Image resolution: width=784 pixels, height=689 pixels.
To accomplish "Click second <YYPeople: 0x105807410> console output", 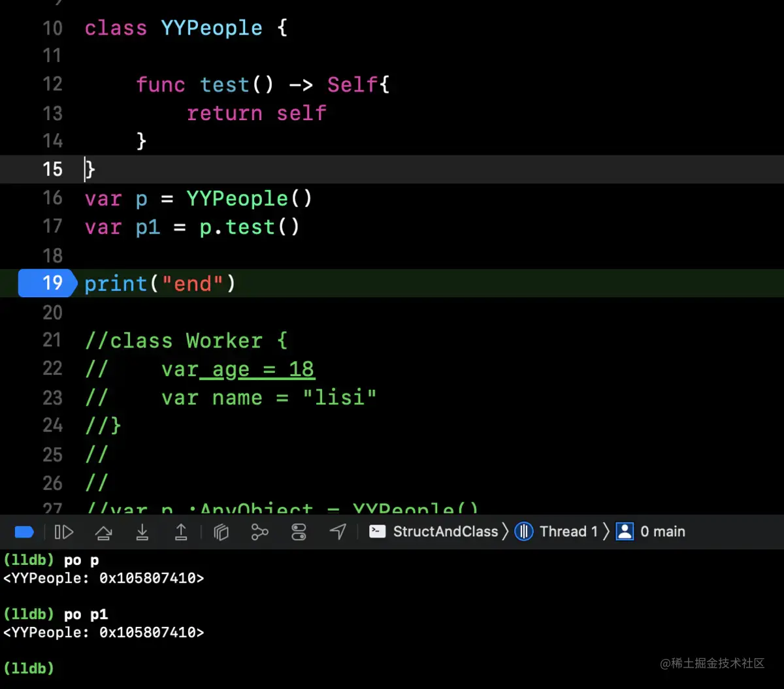I will pos(103,632).
